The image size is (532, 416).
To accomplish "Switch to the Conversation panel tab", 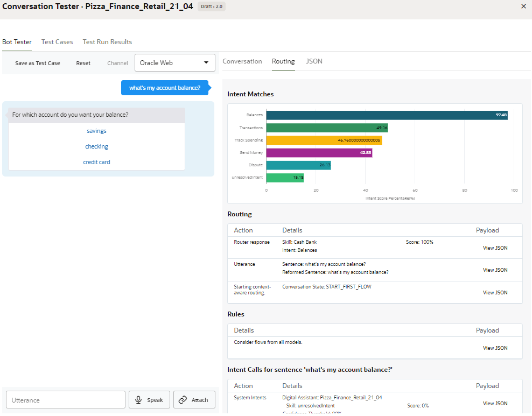I will pyautogui.click(x=242, y=61).
